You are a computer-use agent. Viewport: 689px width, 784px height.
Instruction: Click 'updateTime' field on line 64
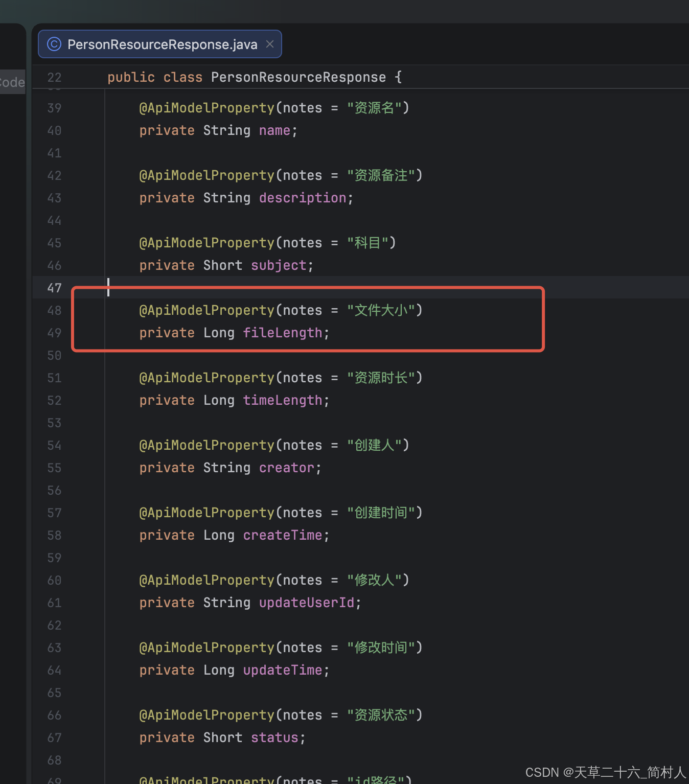tap(283, 671)
